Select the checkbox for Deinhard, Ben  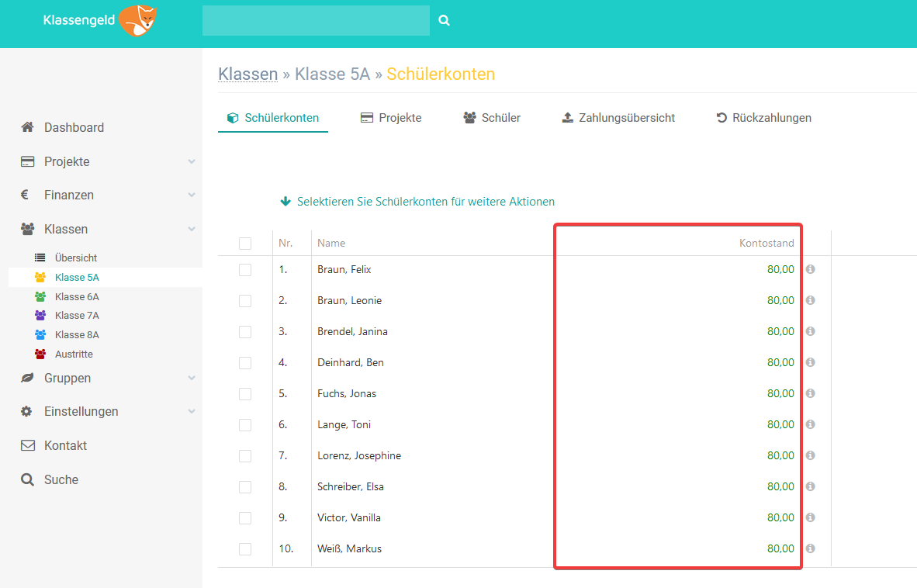click(x=245, y=363)
